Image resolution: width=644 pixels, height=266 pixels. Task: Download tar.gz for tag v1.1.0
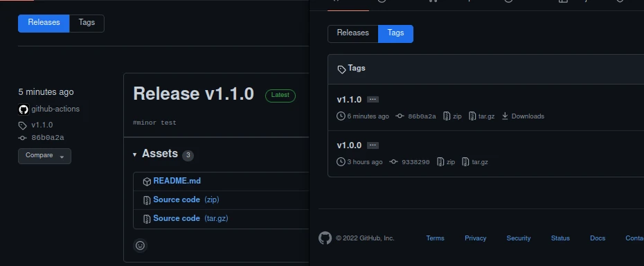pyautogui.click(x=486, y=116)
